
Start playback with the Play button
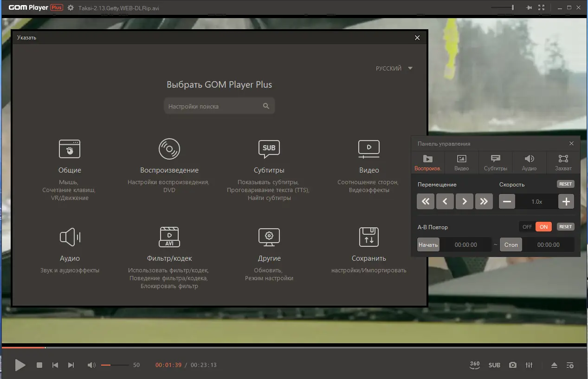coord(20,365)
